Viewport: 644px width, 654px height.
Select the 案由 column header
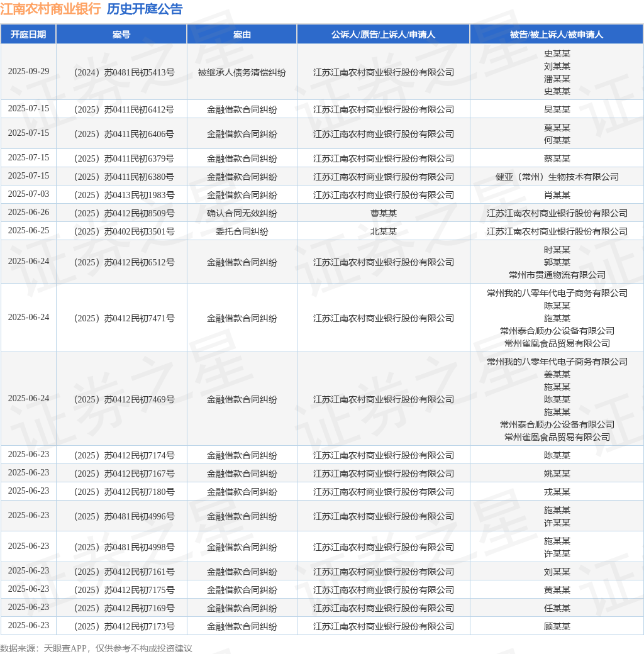tap(242, 34)
